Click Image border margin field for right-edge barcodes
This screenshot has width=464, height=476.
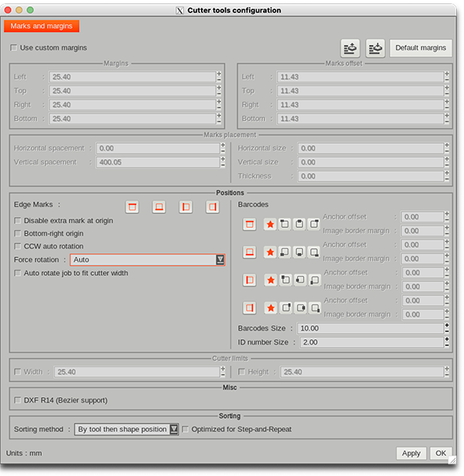pos(423,314)
